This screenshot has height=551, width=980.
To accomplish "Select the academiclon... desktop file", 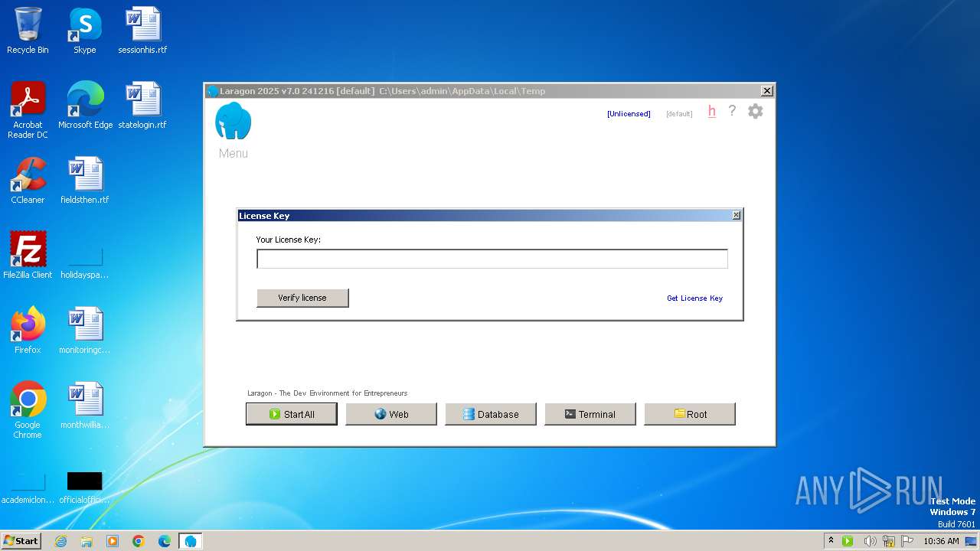I will pos(28,487).
